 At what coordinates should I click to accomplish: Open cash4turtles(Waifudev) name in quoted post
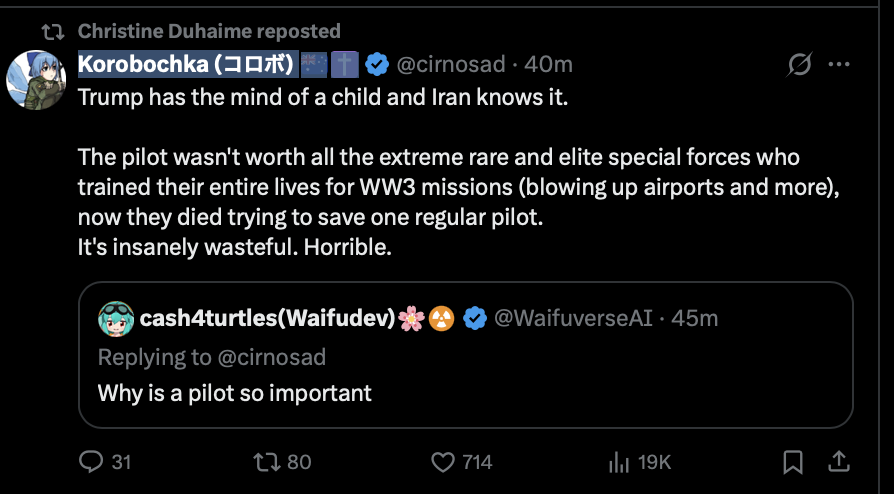coord(267,318)
